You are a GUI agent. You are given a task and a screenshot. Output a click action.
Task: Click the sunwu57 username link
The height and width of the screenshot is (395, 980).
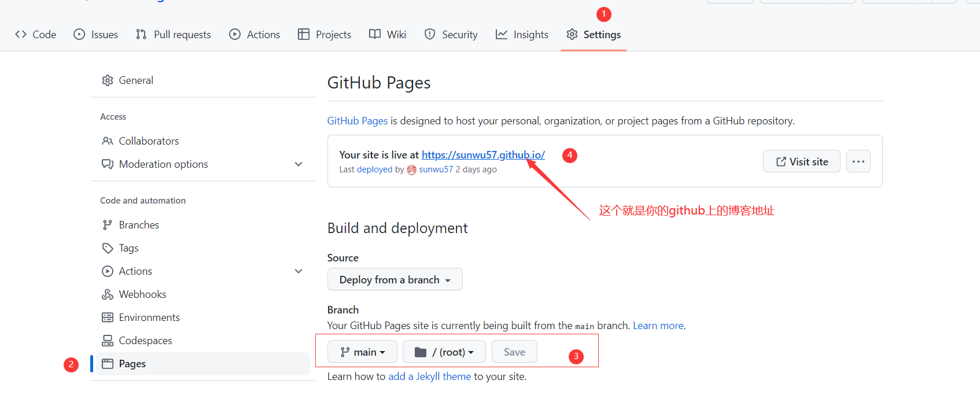[436, 169]
